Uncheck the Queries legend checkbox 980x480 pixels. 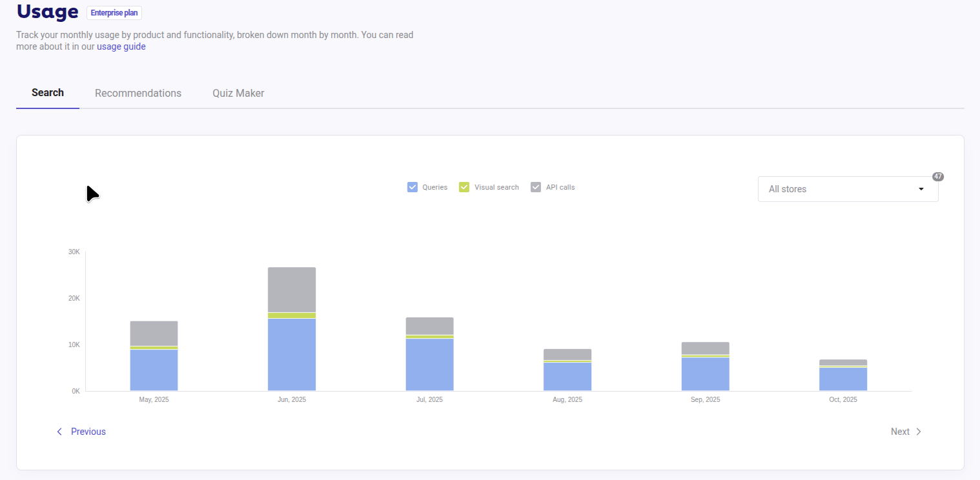(x=413, y=187)
